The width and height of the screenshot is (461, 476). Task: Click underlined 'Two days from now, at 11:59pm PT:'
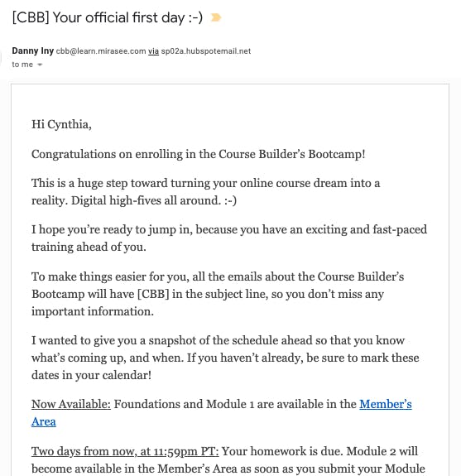(125, 451)
